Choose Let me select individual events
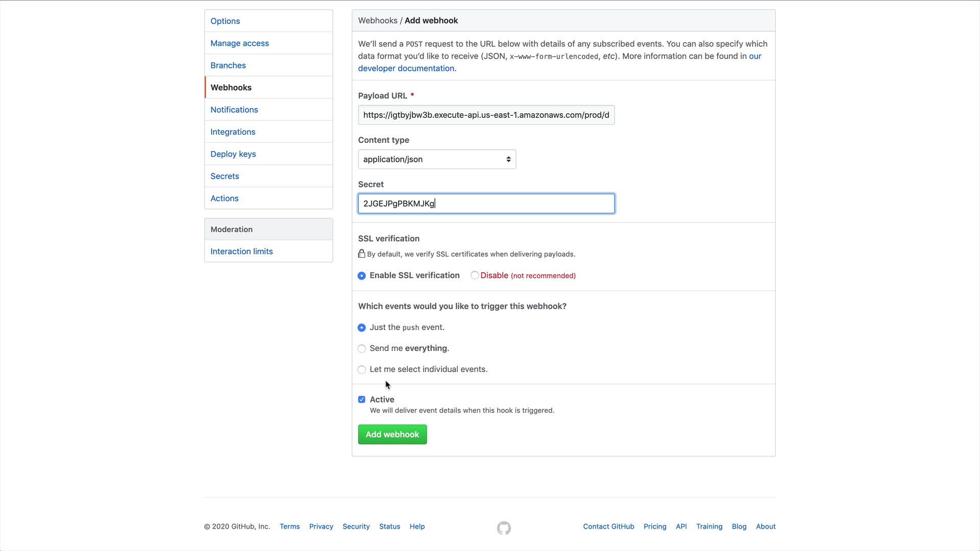This screenshot has height=551, width=980. [361, 370]
